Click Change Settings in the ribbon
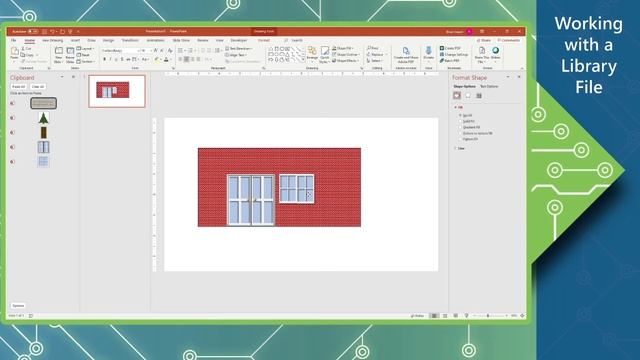The height and width of the screenshot is (360, 640). [454, 54]
